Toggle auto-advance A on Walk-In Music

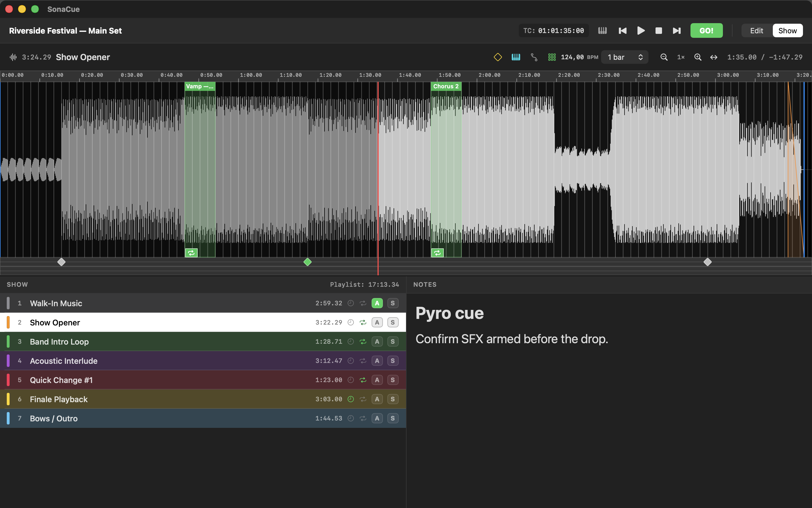point(377,303)
